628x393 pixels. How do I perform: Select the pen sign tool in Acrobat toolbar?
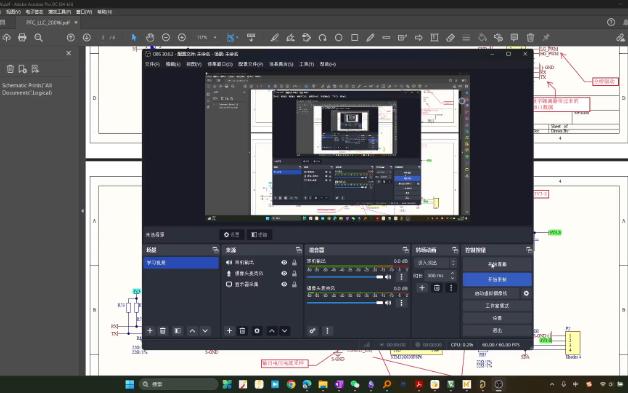pos(274,38)
